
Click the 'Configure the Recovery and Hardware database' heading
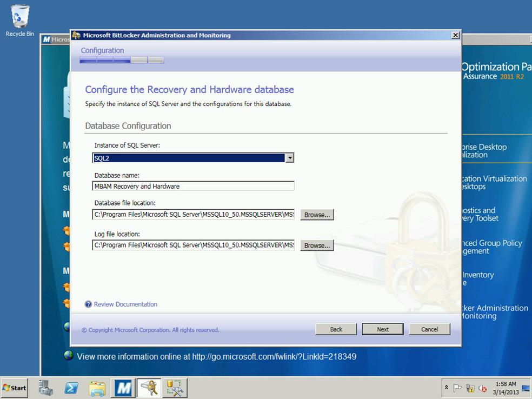[189, 90]
